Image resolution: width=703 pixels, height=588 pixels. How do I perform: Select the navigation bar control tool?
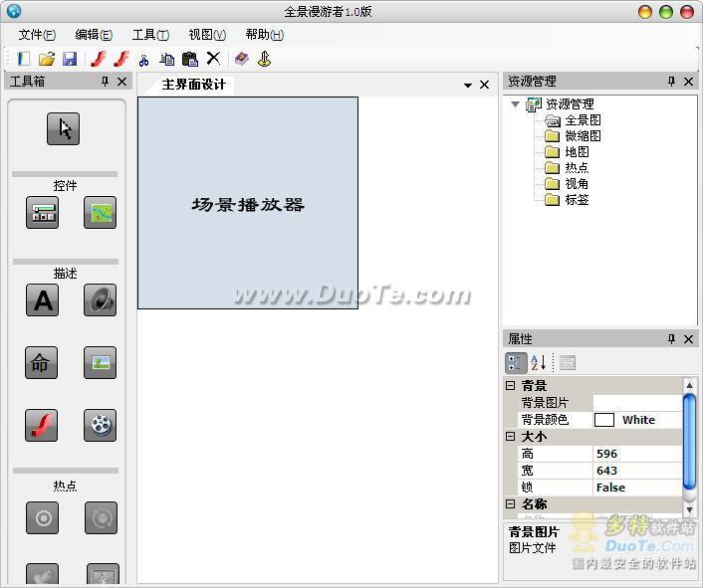pos(42,213)
